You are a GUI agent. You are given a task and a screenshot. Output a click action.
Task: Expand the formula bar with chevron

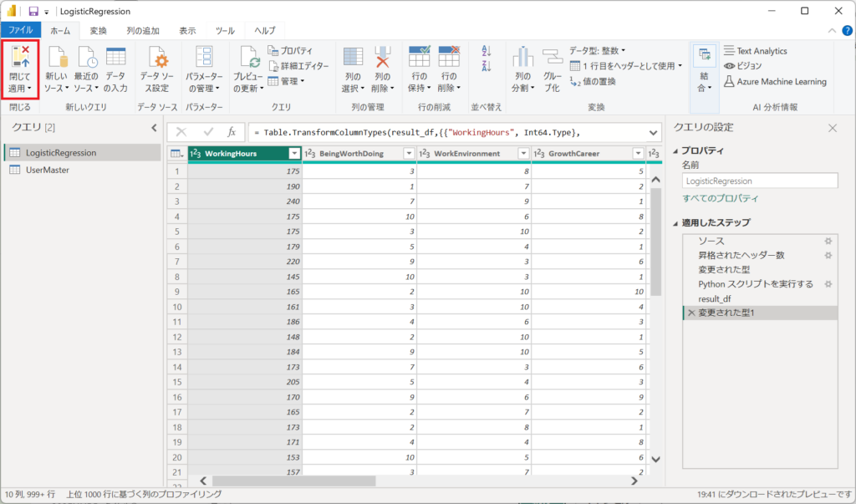[653, 133]
